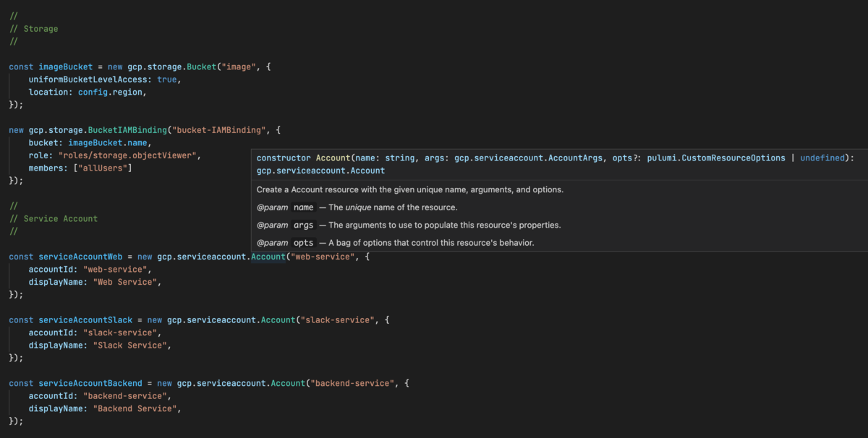This screenshot has height=438, width=868.
Task: Click the @param name line in tooltip
Action: click(x=357, y=207)
